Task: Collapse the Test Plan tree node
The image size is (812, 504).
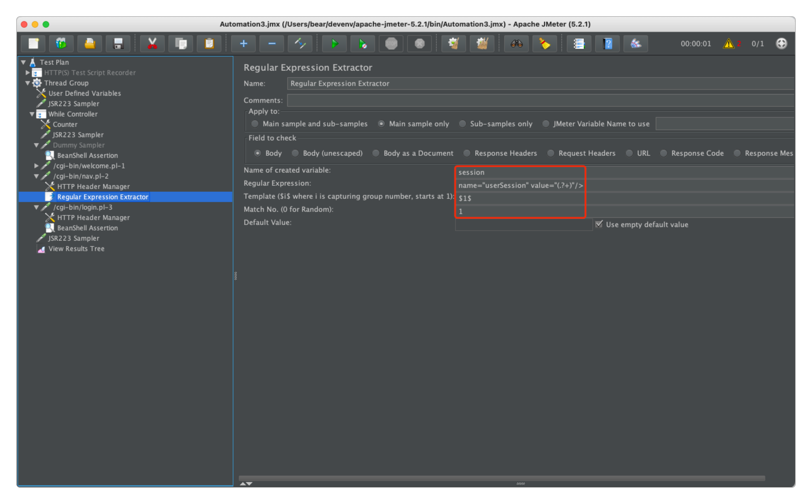Action: 23,62
